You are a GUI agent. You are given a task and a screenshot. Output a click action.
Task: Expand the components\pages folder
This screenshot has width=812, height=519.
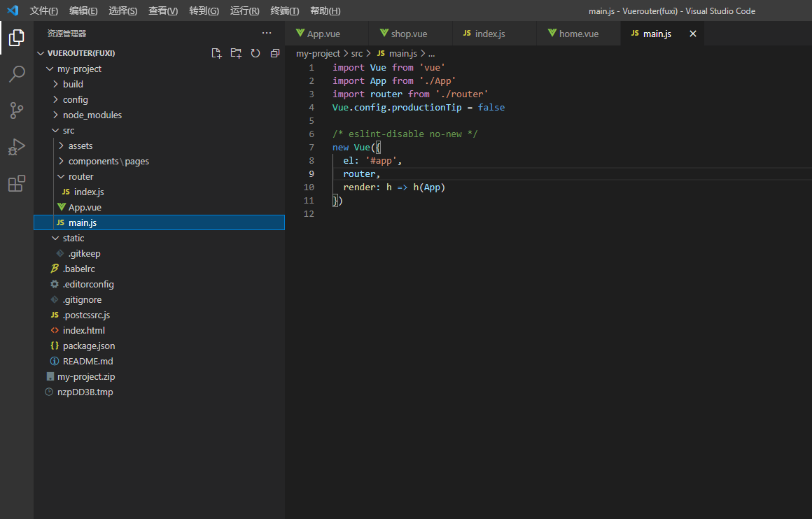click(159, 161)
